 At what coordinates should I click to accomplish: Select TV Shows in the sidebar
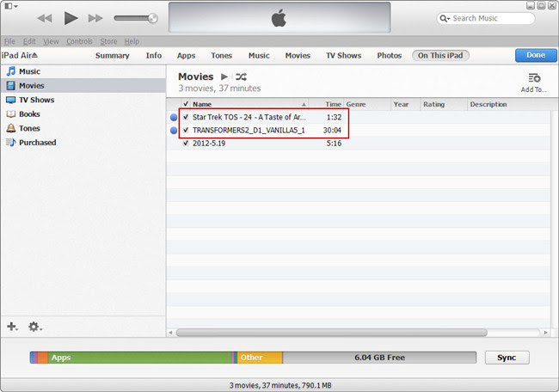pyautogui.click(x=83, y=100)
